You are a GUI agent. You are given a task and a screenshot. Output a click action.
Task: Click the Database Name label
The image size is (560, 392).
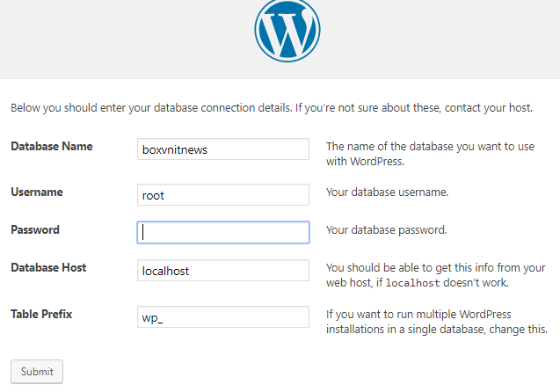[x=51, y=146]
